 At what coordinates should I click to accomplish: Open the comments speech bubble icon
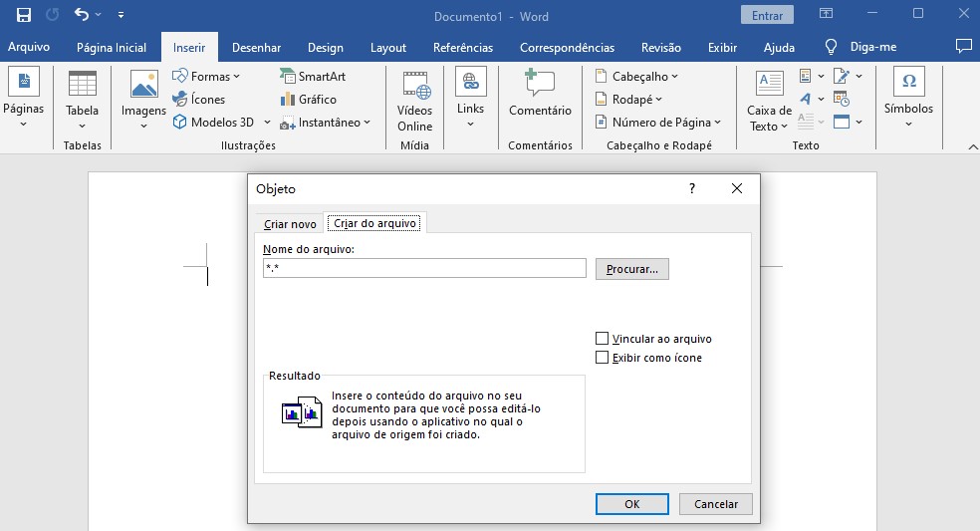tap(964, 46)
